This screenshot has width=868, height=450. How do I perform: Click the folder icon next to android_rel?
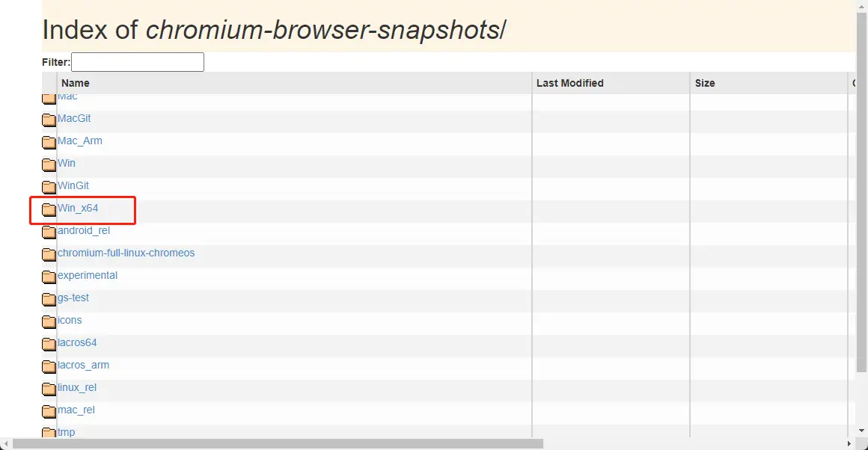click(x=49, y=232)
